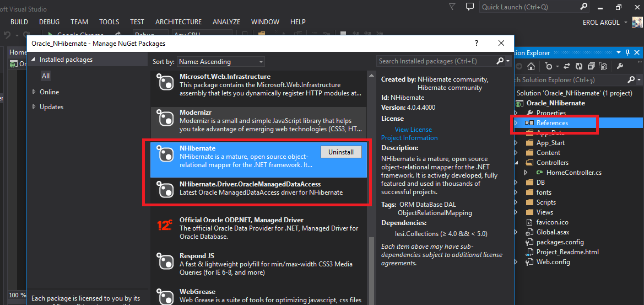Screen dimensions: 644x305
Task: Open the TOOLS menu
Action: coord(109,22)
